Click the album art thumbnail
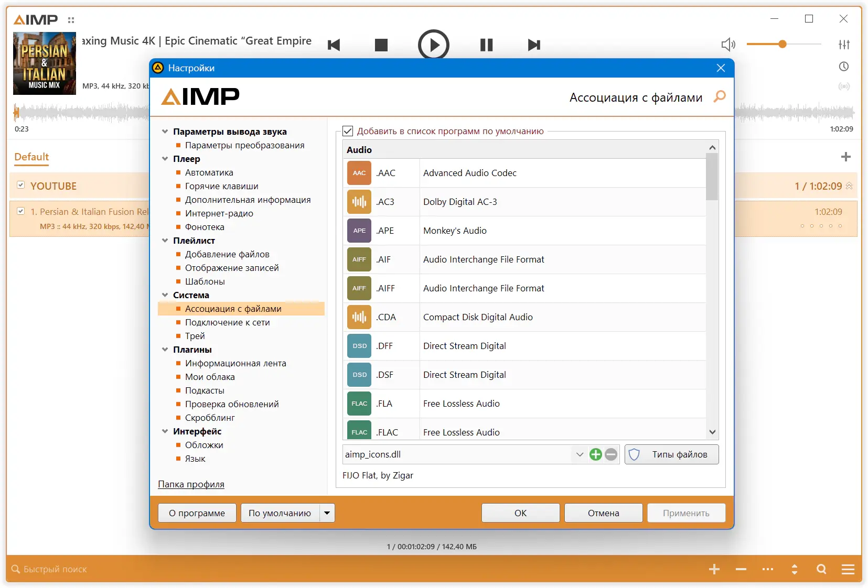Viewport: 868px width, 588px height. [x=45, y=63]
